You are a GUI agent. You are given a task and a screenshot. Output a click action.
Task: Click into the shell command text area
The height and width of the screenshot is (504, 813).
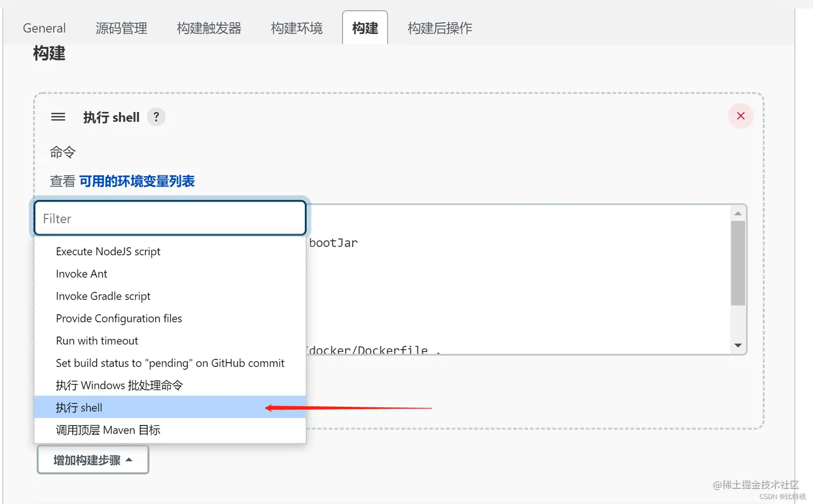tap(518, 279)
